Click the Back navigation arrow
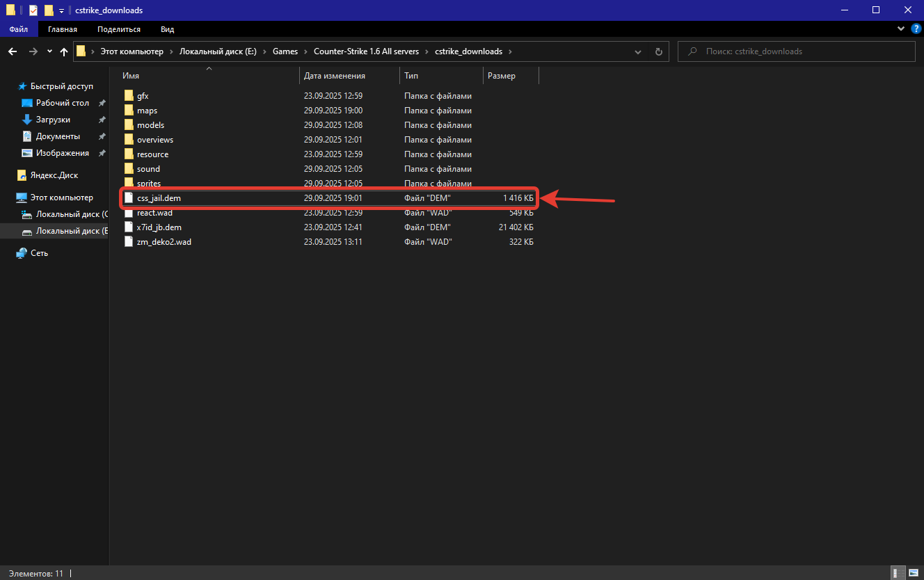Image resolution: width=924 pixels, height=580 pixels. 13,51
